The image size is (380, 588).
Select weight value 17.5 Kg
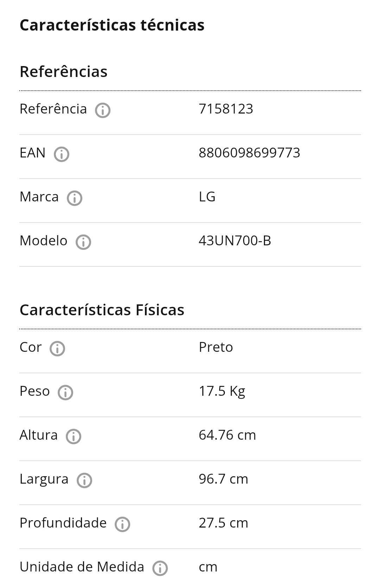coord(222,392)
